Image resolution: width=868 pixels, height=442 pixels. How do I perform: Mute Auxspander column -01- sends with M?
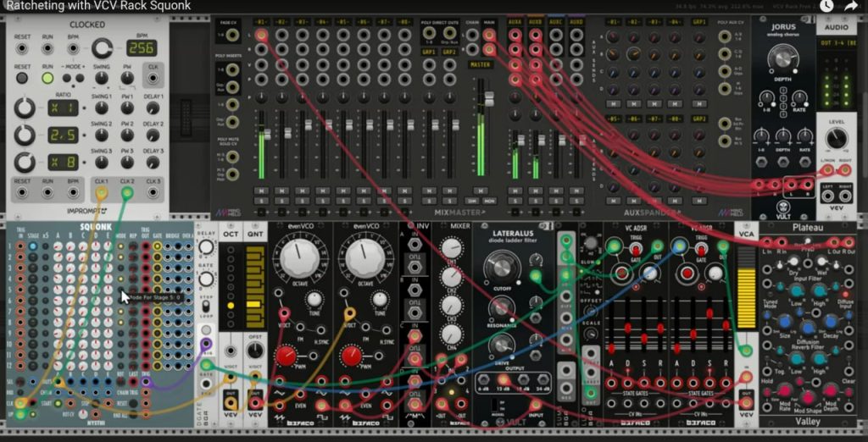pos(612,103)
